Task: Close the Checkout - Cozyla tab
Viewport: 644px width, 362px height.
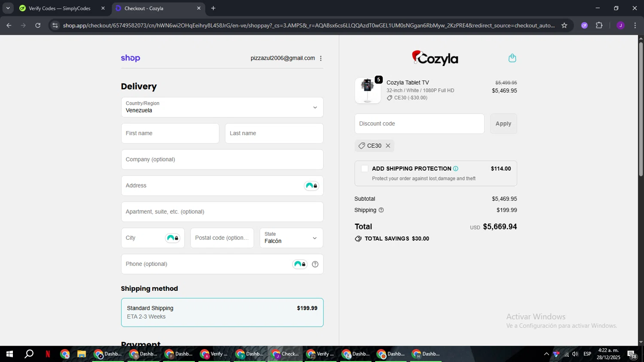Action: (199, 8)
